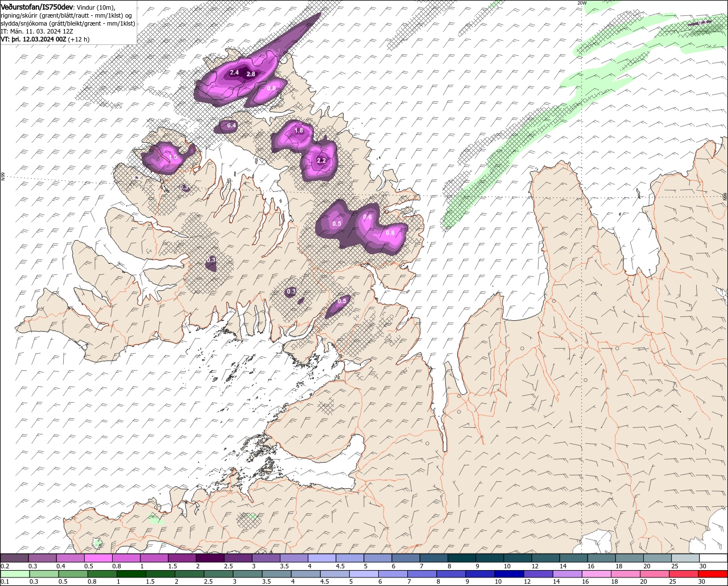Click the 20W longitude label at the top
The image size is (728, 586).
[x=582, y=3]
